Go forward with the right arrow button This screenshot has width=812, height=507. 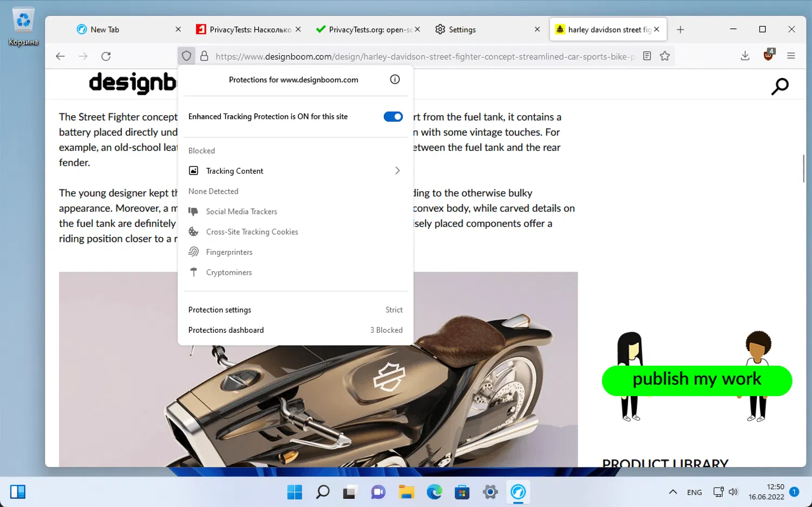click(x=83, y=56)
